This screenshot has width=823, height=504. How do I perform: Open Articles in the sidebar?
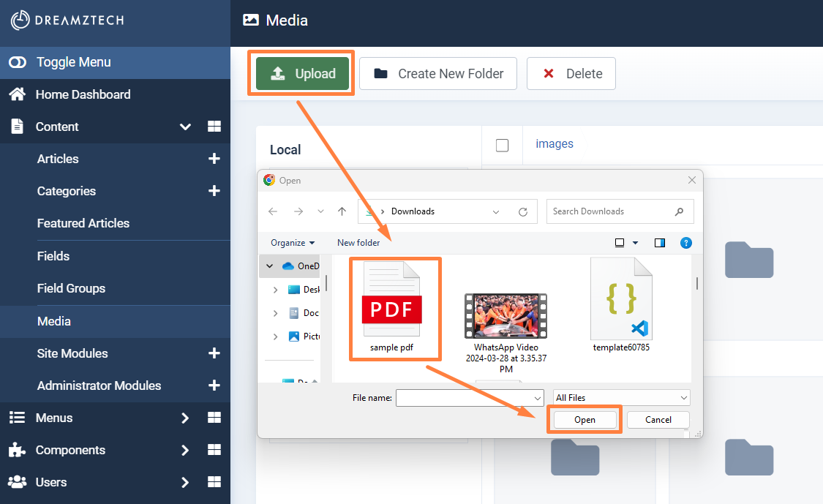coord(58,159)
